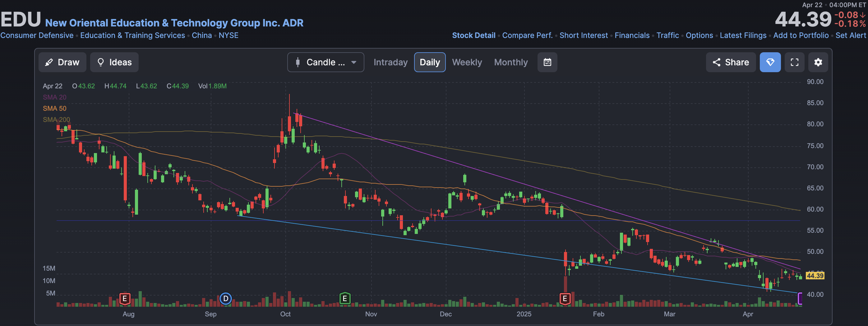This screenshot has height=326, width=868.
Task: Click the EDU ticker symbol
Action: (x=21, y=19)
